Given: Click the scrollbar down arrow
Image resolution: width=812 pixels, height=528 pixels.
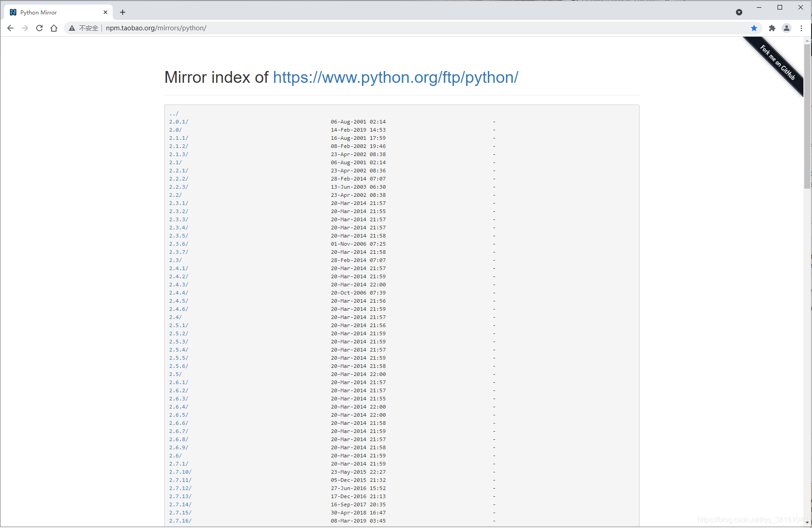Looking at the screenshot, I should [x=807, y=523].
